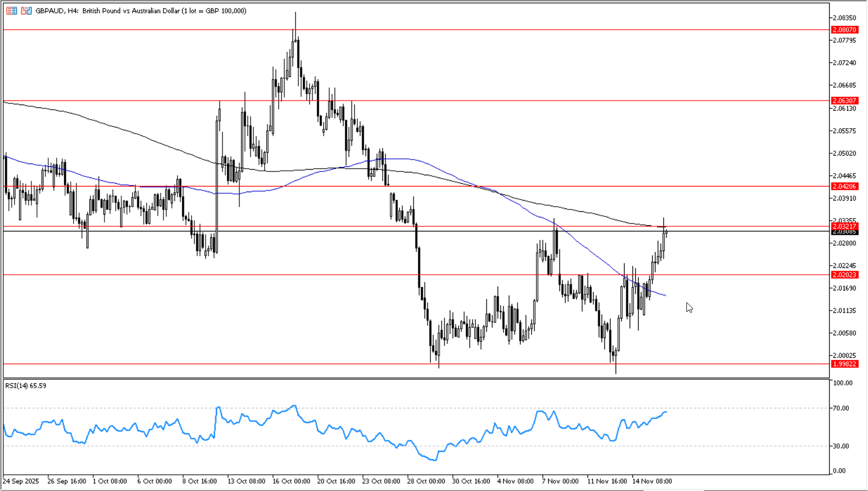Click the 2.08350 value on price scale
The image size is (868, 491).
coord(844,18)
